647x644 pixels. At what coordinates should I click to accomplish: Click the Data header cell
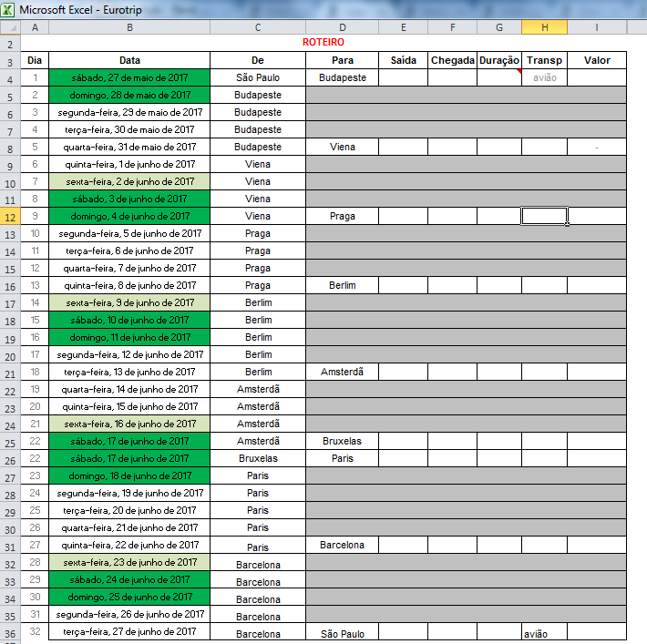pos(129,60)
